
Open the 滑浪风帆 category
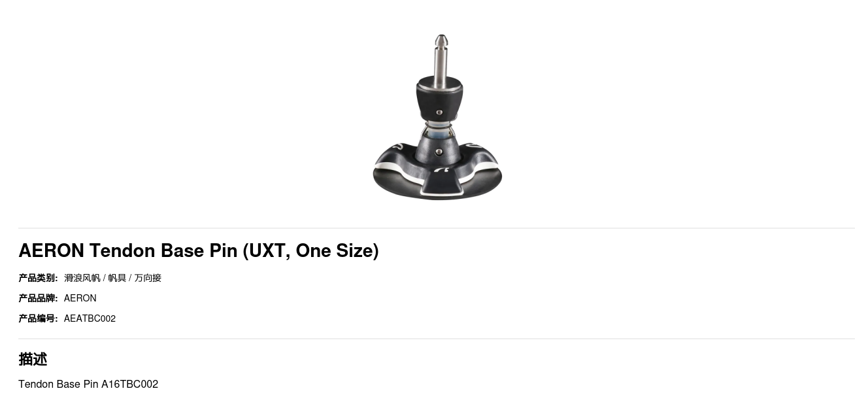click(82, 278)
